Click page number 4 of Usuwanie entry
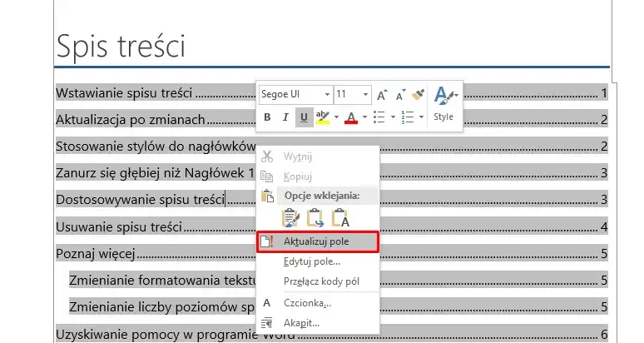 (604, 226)
